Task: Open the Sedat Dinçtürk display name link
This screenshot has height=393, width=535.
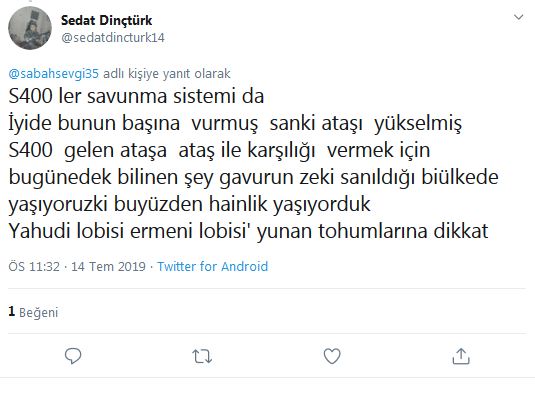Action: click(106, 20)
